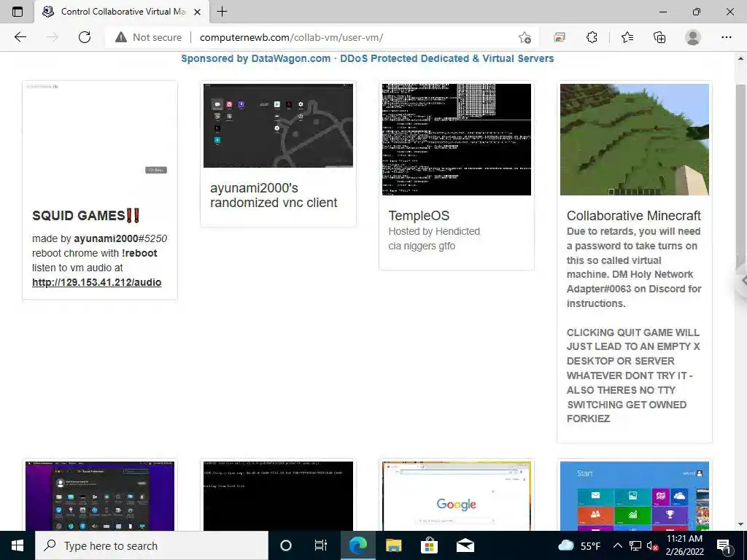Viewport: 747px width, 560px height.
Task: Click the muted volume tray icon
Action: [x=652, y=545]
